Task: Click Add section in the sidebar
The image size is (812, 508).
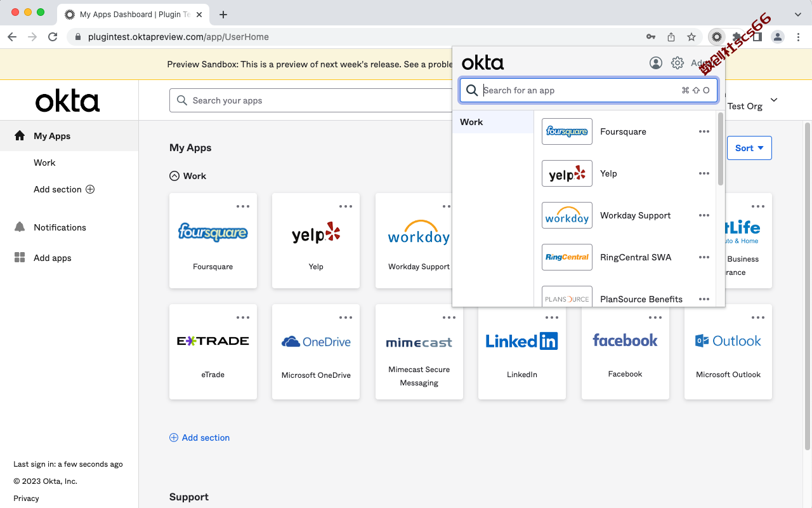Action: [64, 189]
